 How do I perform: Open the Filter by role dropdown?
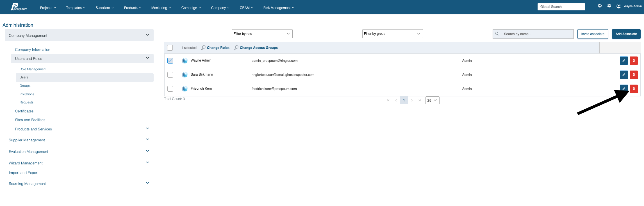tap(262, 34)
